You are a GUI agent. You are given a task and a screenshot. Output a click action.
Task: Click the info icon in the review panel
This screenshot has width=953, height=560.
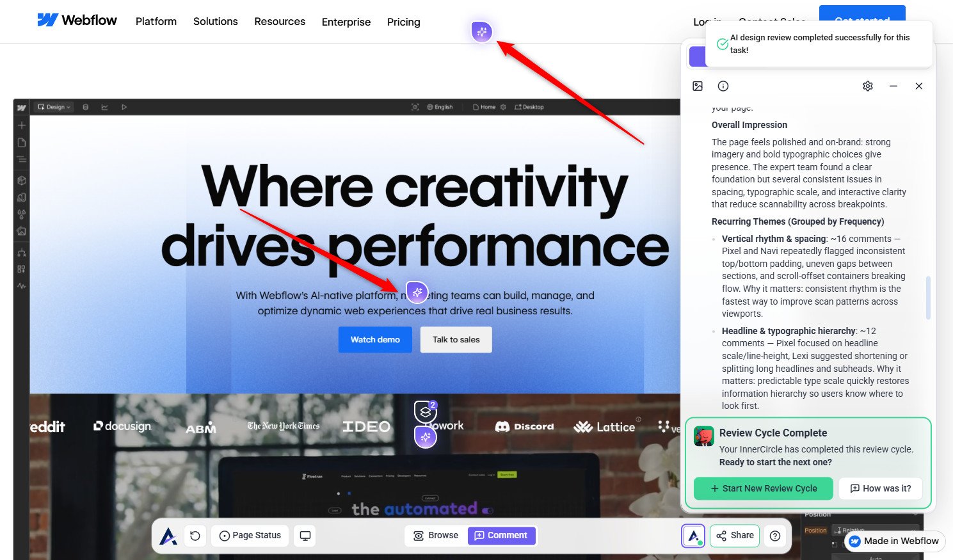(723, 86)
